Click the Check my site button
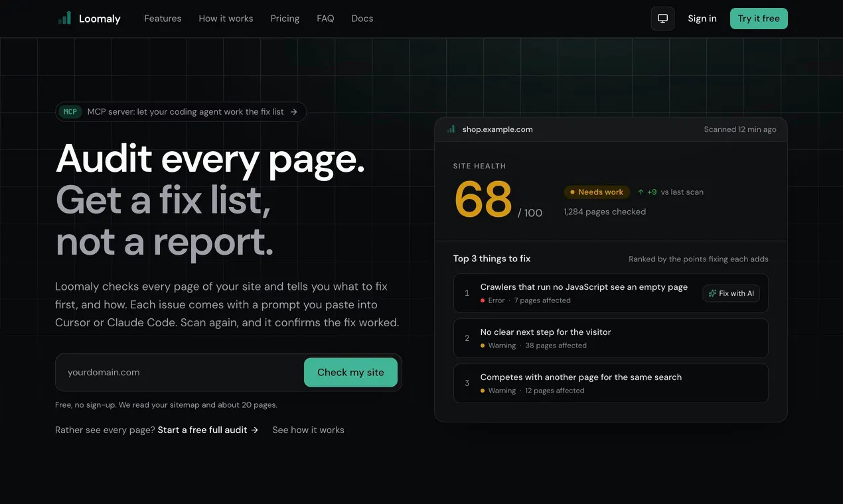Viewport: 843px width, 504px height. (350, 372)
